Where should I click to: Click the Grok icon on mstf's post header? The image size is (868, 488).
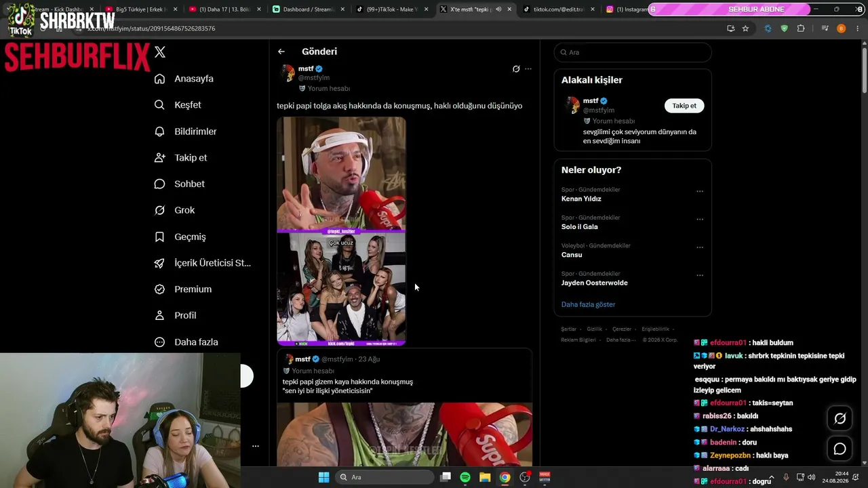[x=516, y=69]
